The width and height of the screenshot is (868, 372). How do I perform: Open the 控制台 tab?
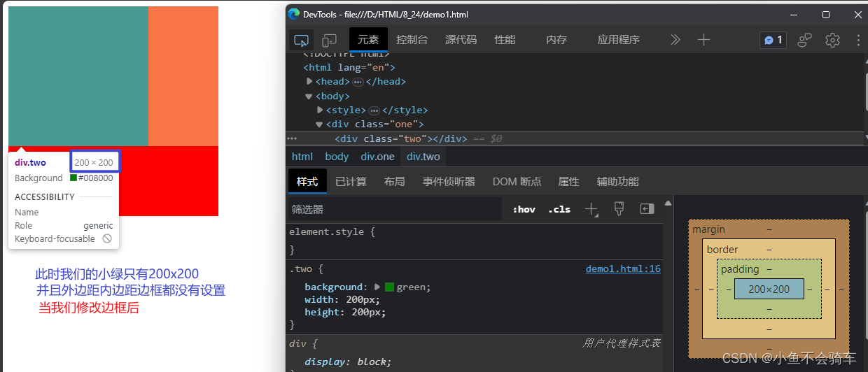[412, 40]
